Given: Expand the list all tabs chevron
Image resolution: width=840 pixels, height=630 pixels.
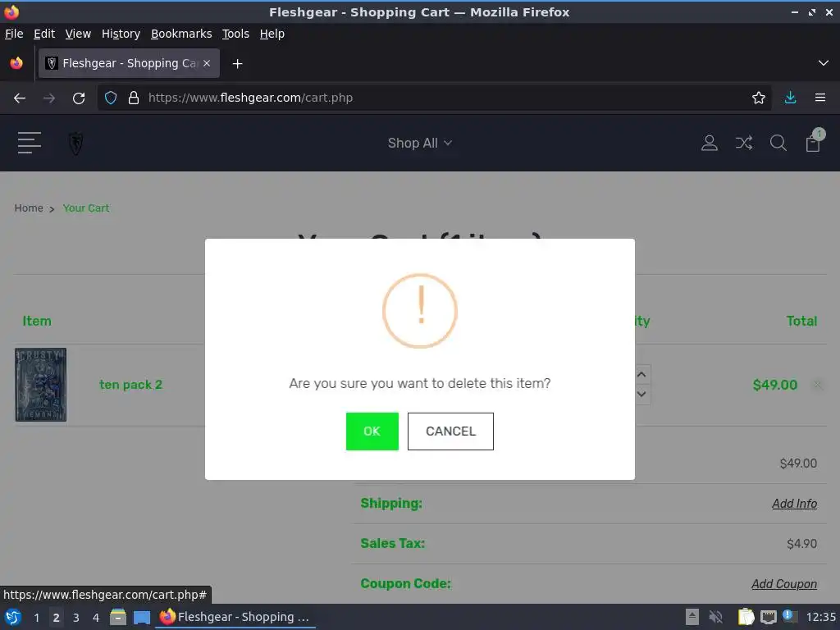Looking at the screenshot, I should [x=824, y=63].
